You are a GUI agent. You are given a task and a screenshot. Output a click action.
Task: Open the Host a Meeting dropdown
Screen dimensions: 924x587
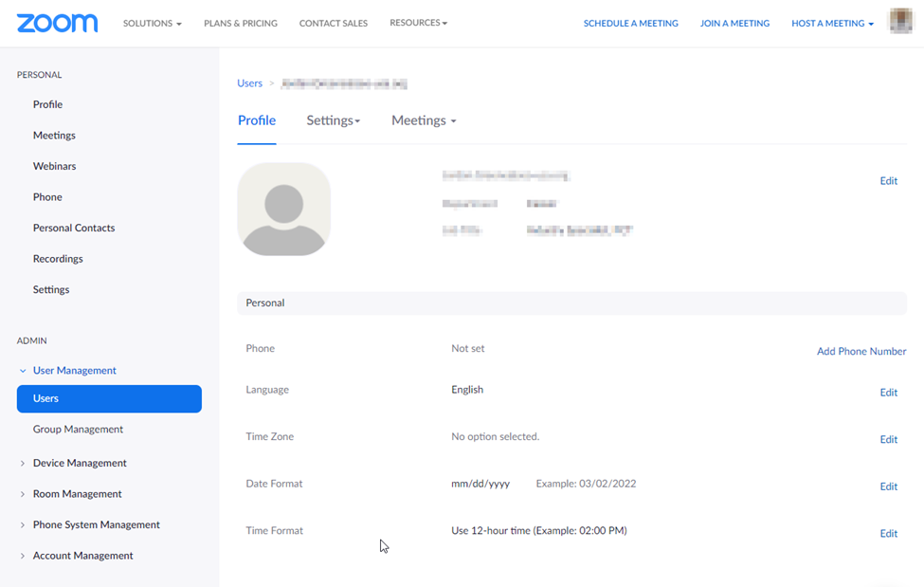click(x=832, y=23)
